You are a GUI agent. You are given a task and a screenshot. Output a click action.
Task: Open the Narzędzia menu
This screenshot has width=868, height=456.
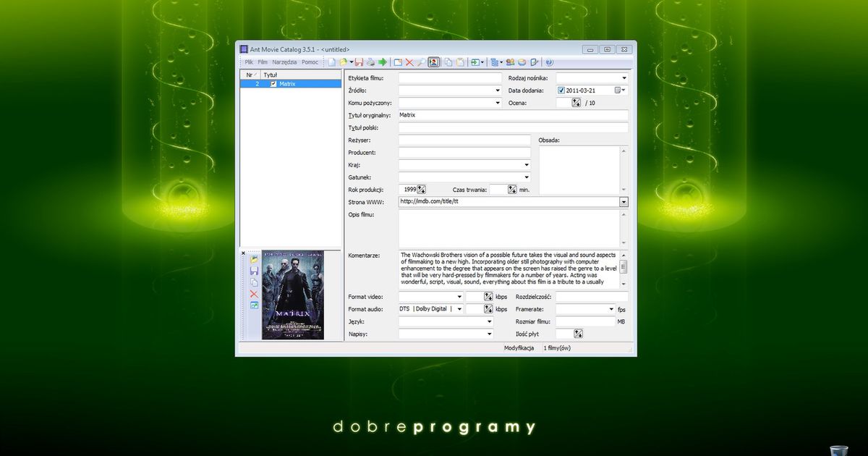(284, 62)
